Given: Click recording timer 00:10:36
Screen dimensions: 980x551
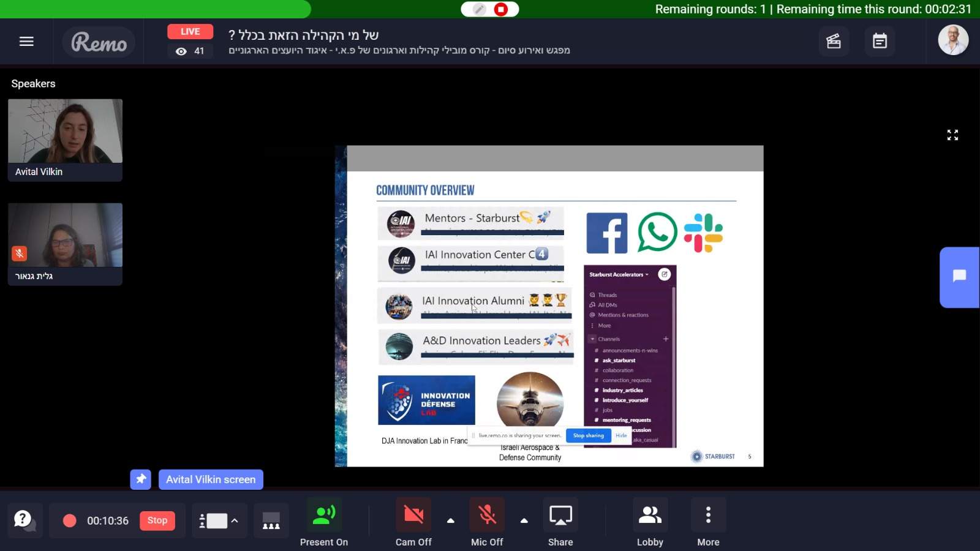Looking at the screenshot, I should (x=108, y=520).
